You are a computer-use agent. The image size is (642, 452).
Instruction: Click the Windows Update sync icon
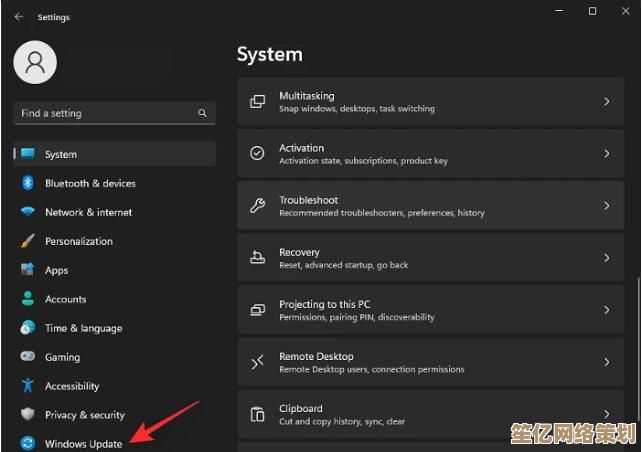(x=27, y=443)
